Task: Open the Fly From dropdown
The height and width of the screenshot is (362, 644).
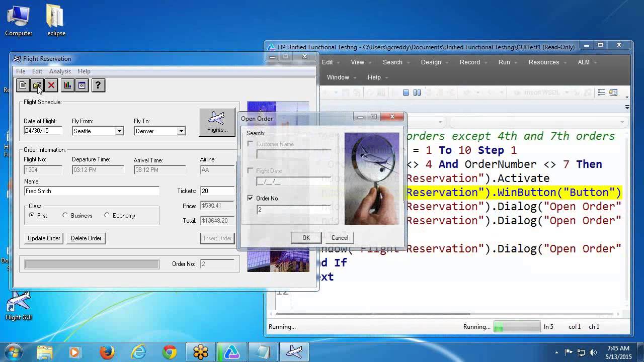Action: [x=119, y=131]
